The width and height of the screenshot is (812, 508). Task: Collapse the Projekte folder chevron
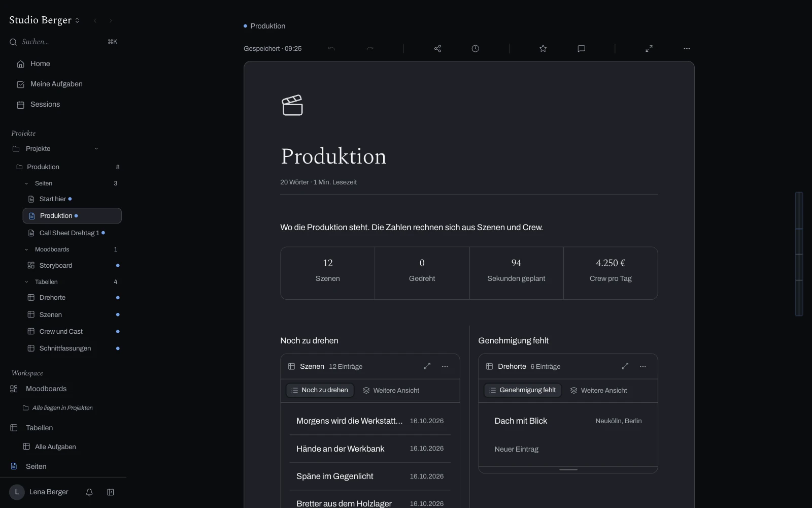(96, 149)
